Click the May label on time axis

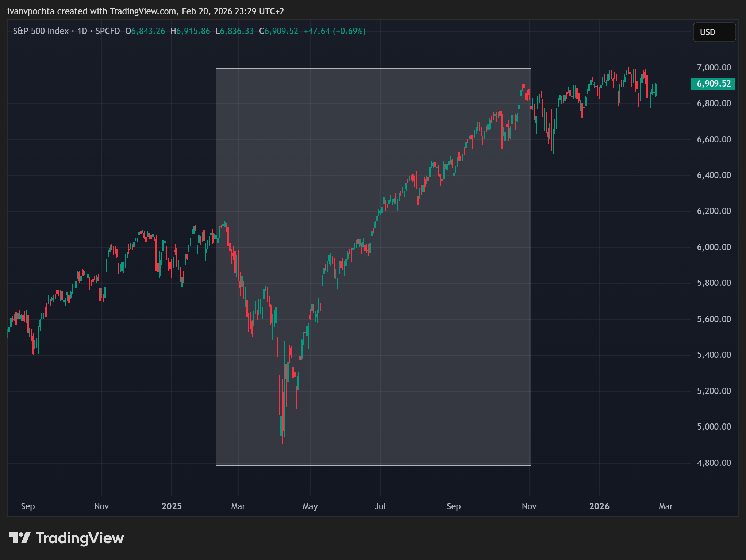tap(310, 506)
